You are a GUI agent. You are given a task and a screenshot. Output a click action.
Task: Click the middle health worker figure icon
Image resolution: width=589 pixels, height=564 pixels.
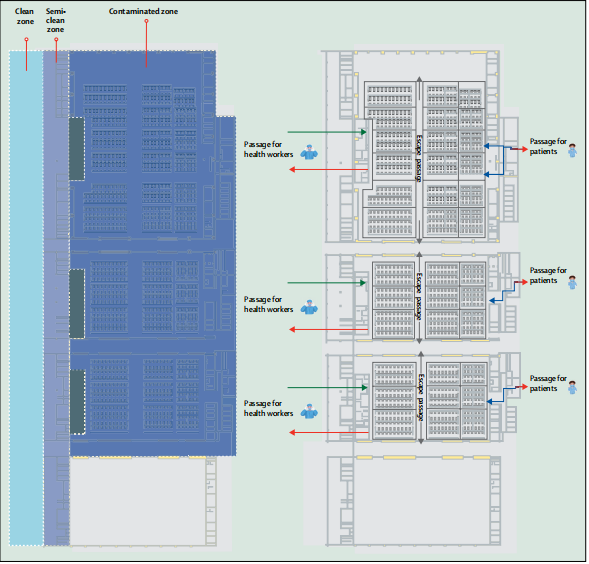(310, 307)
